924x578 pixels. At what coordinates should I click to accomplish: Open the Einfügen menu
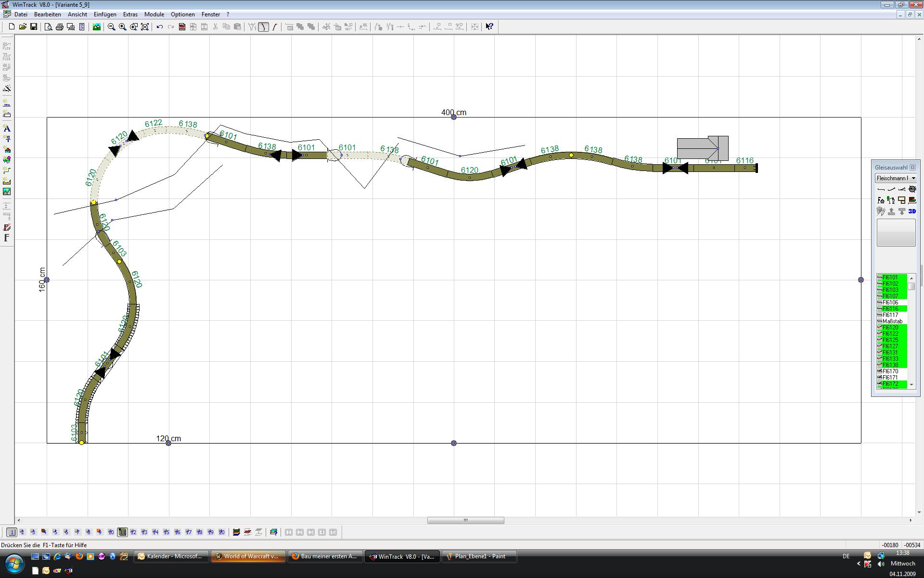105,14
